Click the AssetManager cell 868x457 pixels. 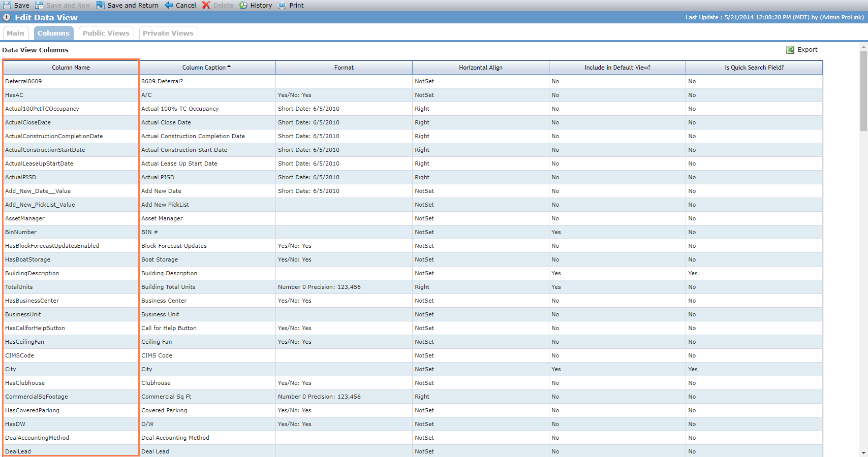pyautogui.click(x=71, y=218)
